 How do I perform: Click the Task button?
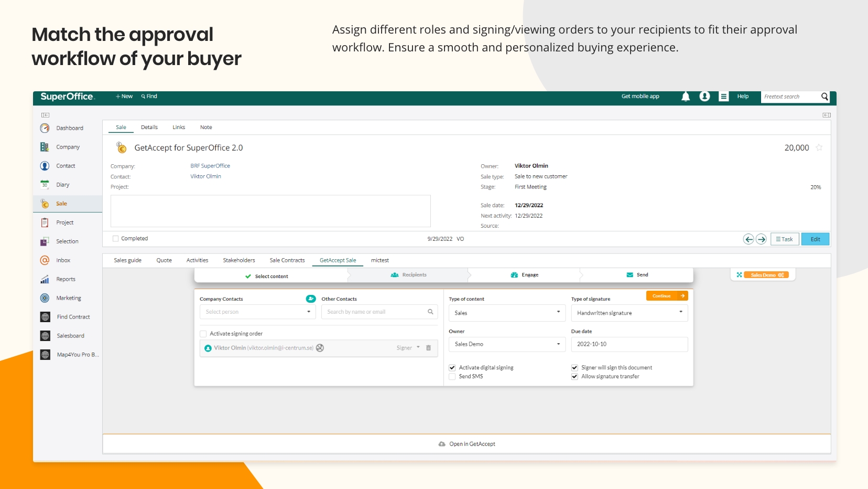click(x=785, y=239)
